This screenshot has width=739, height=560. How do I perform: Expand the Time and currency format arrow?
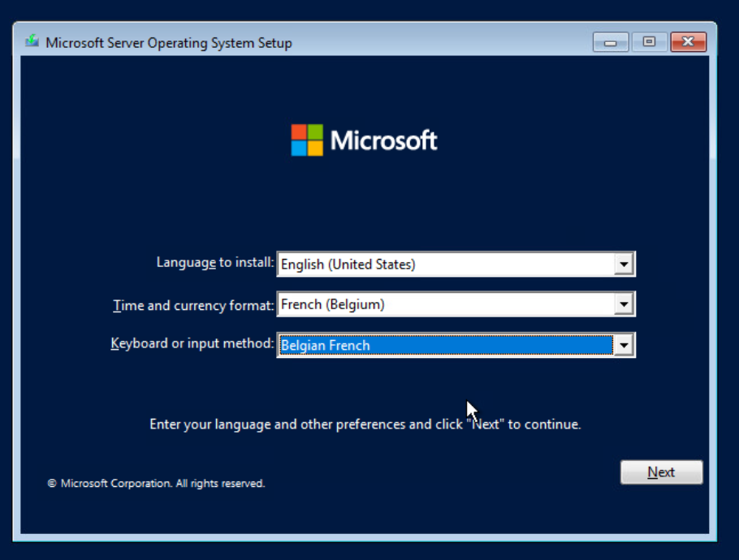coord(624,304)
